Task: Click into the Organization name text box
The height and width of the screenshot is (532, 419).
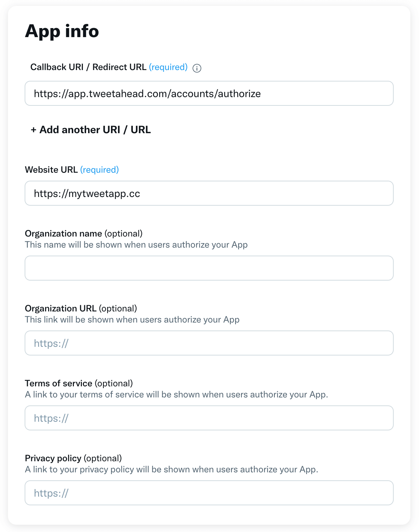Action: pyautogui.click(x=209, y=268)
